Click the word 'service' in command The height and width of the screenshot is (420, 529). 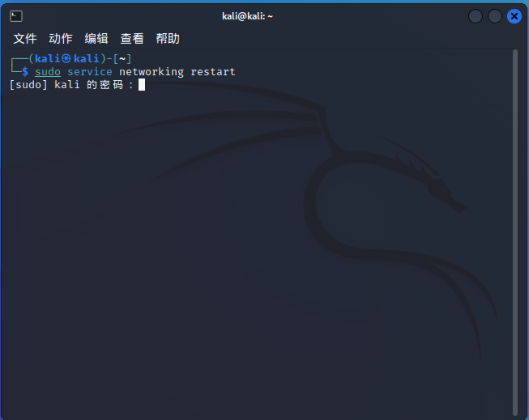tap(90, 72)
